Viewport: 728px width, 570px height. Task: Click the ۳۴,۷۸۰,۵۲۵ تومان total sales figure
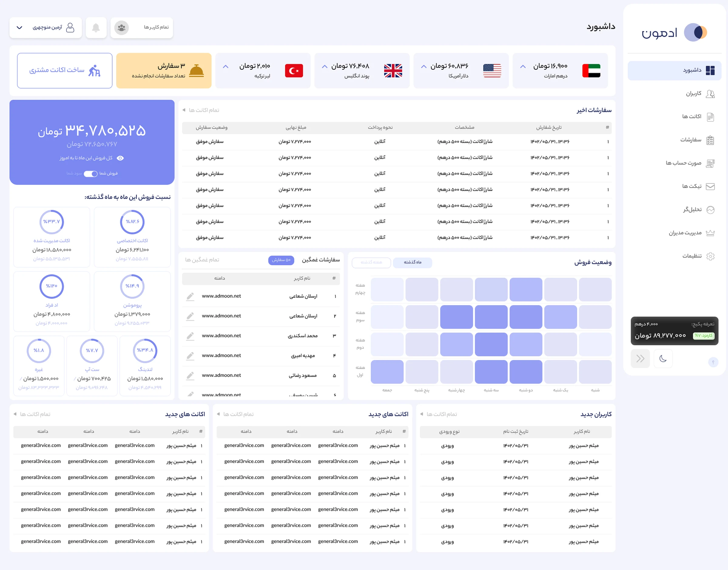(x=92, y=131)
